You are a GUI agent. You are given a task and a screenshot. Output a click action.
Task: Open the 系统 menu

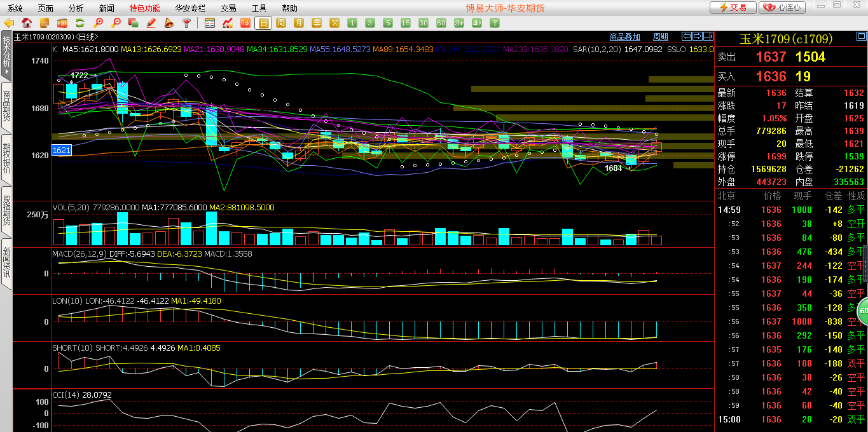[x=15, y=8]
